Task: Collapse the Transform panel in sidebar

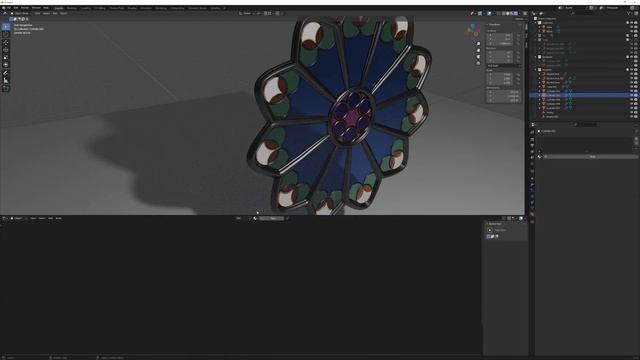Action: 487,24
